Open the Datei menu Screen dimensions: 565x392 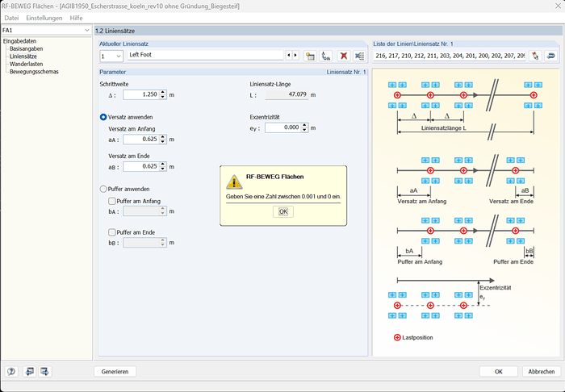point(12,17)
